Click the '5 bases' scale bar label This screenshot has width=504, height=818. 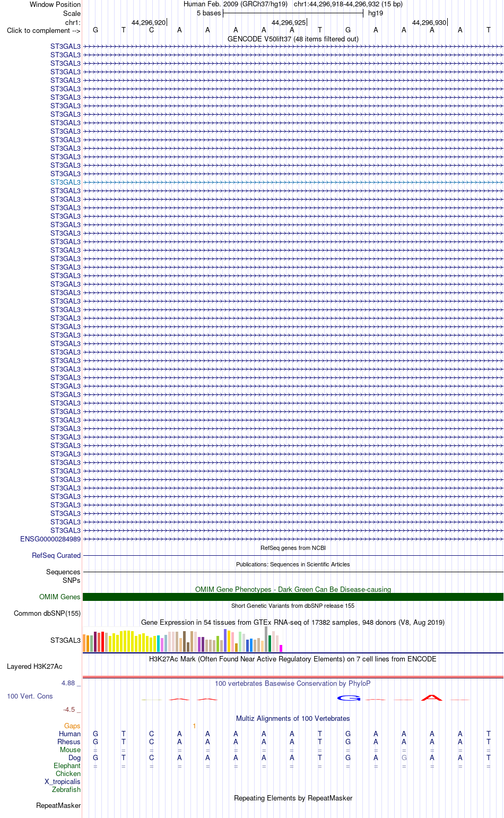coord(208,13)
